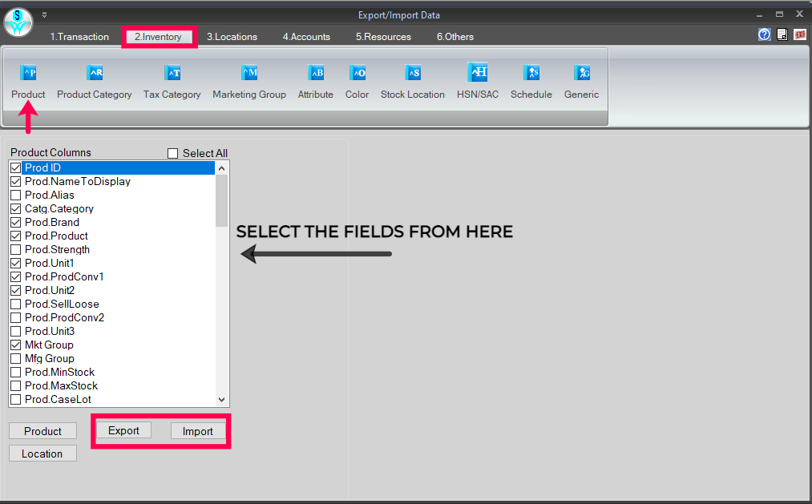Uncheck the Prod.NameToDisplay column
The width and height of the screenshot is (812, 504).
[15, 182]
